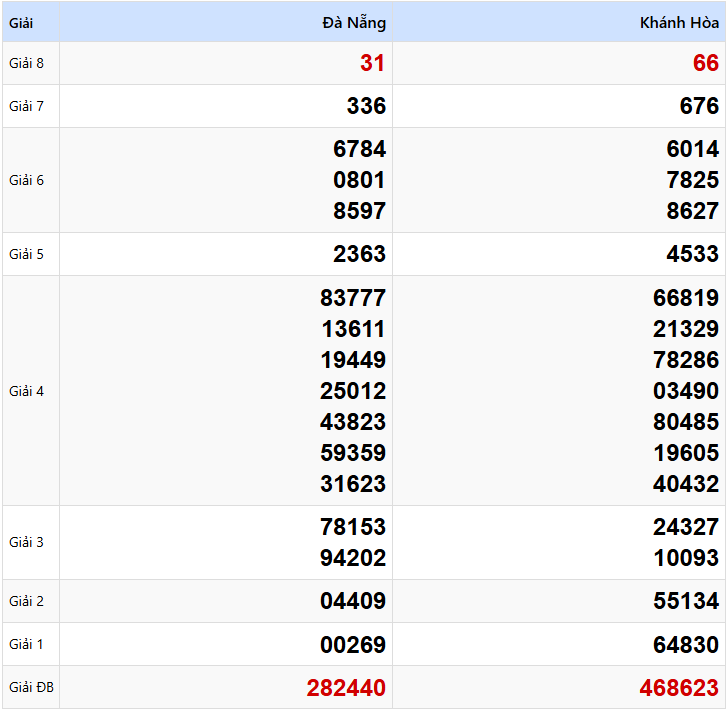Click the Giải 7 row label
Screen dimensions: 727x710
[26, 106]
